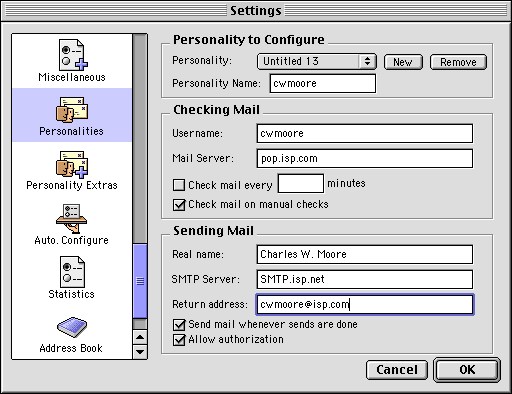Toggle Send mail whenever sends are done
This screenshot has width=512, height=394.
pyautogui.click(x=179, y=324)
